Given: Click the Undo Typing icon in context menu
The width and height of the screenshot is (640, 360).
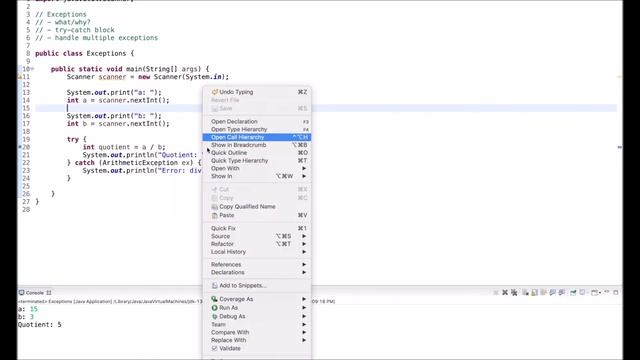Looking at the screenshot, I should [215, 92].
